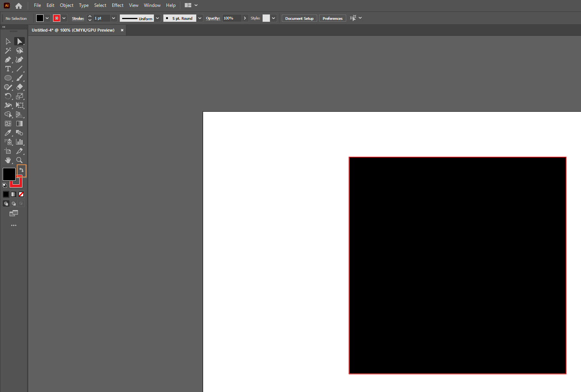Screen dimensions: 581x392
Task: Open Uniform width profile dropdown
Action: 157,18
